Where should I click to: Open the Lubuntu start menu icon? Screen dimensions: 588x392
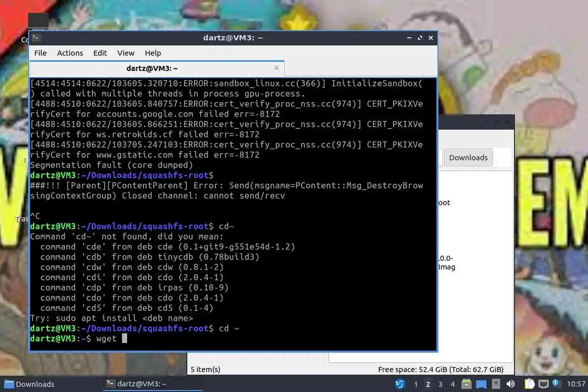click(x=400, y=384)
